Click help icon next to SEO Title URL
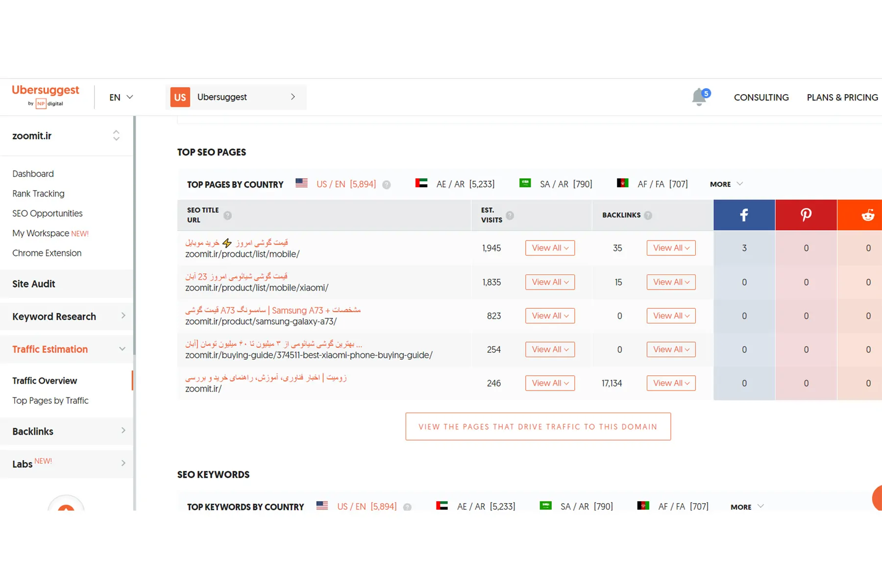Image resolution: width=882 pixels, height=588 pixels. (x=227, y=215)
